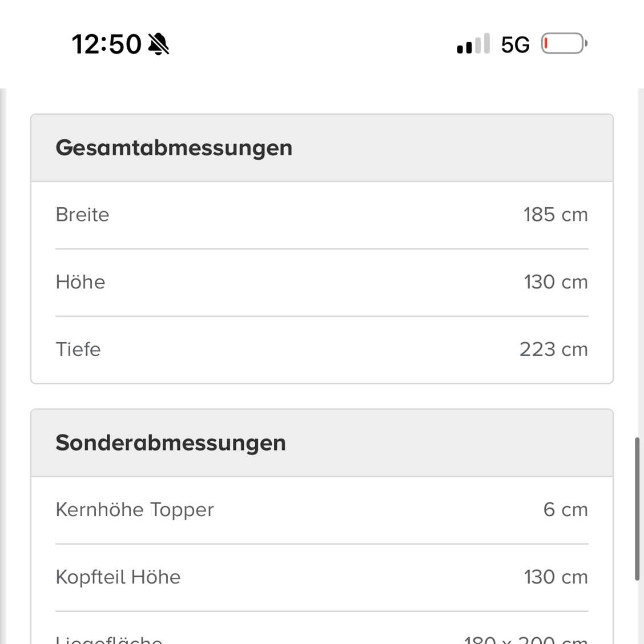Select the Kernhöhe Topper row label
Image resolution: width=644 pixels, height=644 pixels.
click(x=135, y=510)
